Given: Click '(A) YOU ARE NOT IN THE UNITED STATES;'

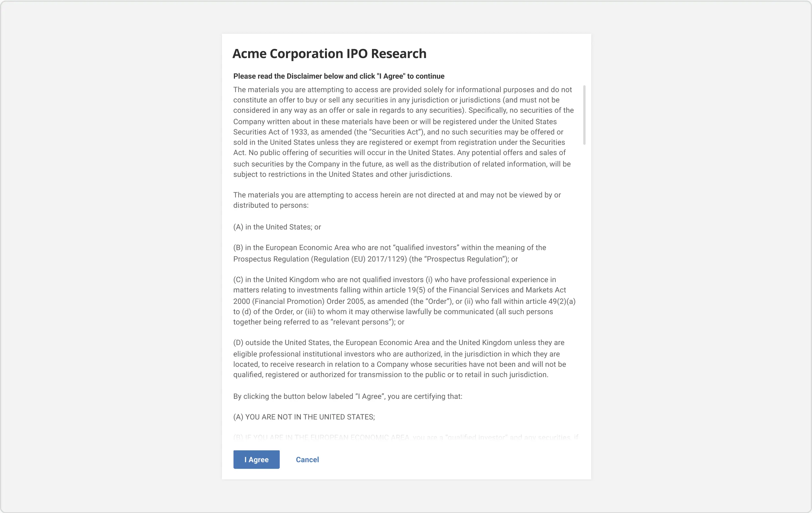Looking at the screenshot, I should (304, 417).
